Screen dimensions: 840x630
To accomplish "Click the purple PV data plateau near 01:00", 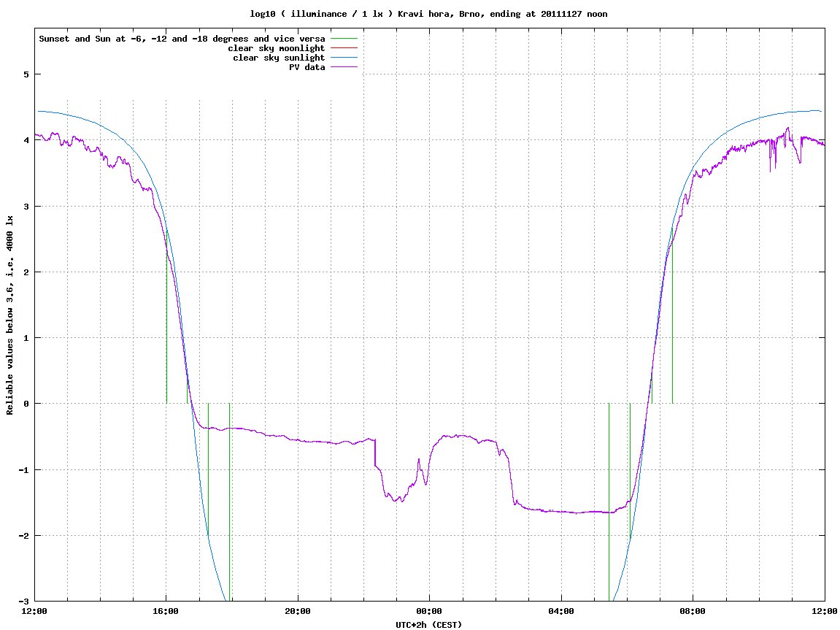I will click(x=458, y=436).
